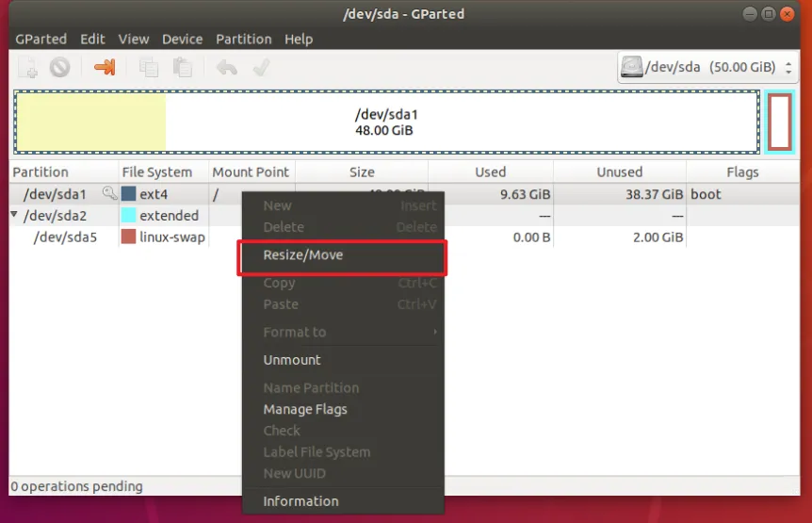Click the linux-swap file system label

172,237
